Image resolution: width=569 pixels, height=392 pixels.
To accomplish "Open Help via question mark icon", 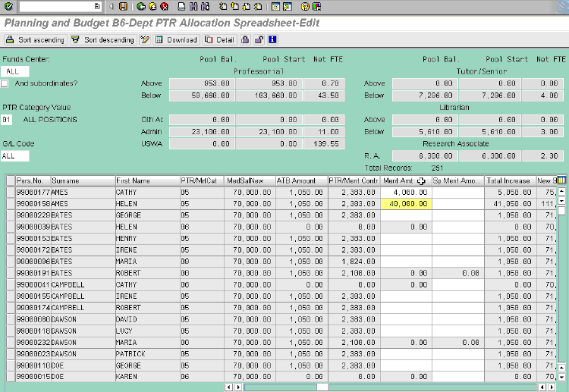I will 305,6.
